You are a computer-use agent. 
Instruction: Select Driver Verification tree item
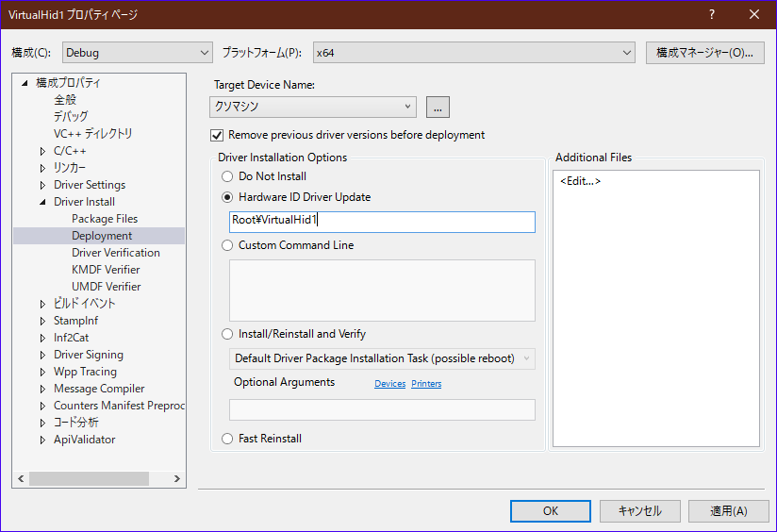(x=115, y=253)
